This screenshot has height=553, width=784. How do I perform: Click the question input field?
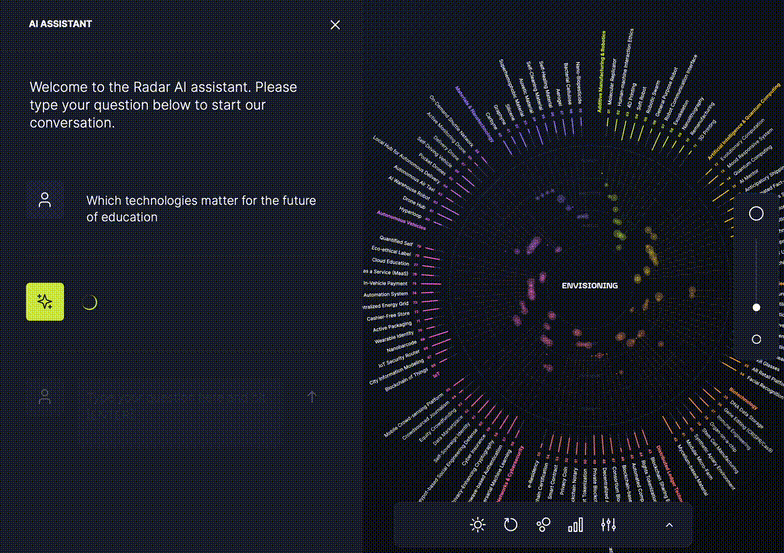180,405
